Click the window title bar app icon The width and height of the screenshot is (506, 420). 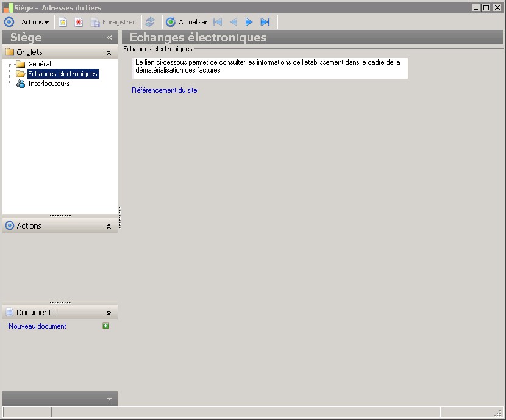pos(8,8)
